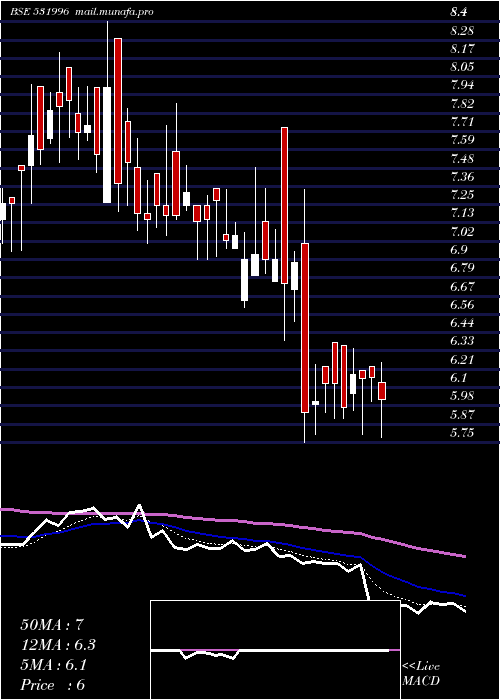Select the 7.94 price axis label
The width and height of the screenshot is (500, 700).
coord(462,85)
